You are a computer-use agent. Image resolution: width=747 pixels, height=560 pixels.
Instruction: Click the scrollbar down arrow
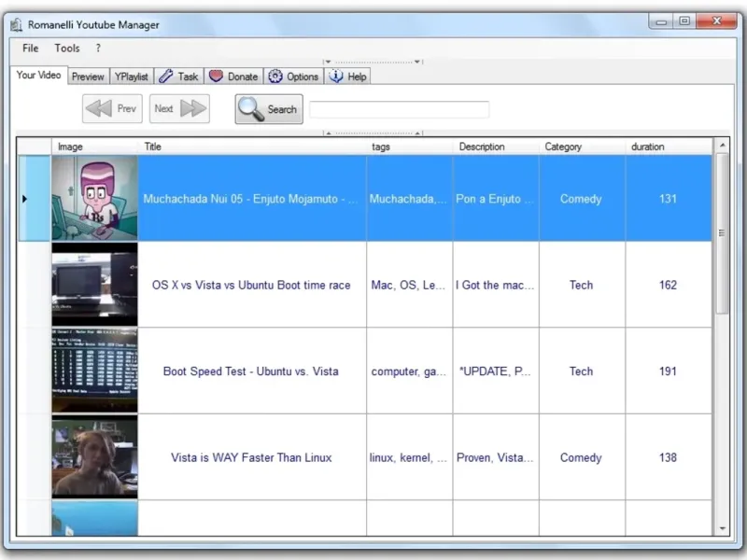[x=722, y=528]
